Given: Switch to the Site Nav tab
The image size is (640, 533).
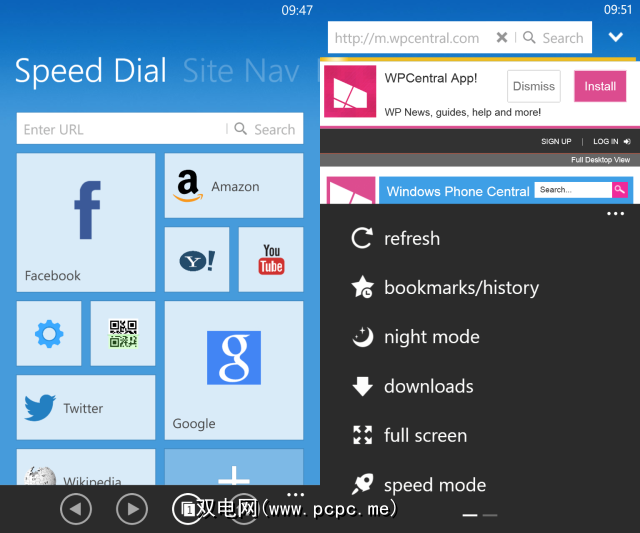Looking at the screenshot, I should click(241, 71).
